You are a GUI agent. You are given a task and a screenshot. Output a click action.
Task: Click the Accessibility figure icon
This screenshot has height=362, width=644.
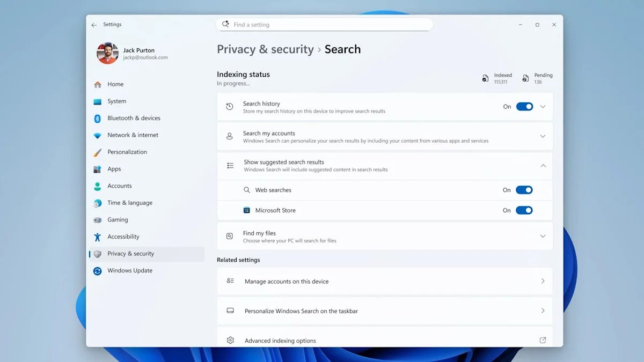(97, 237)
